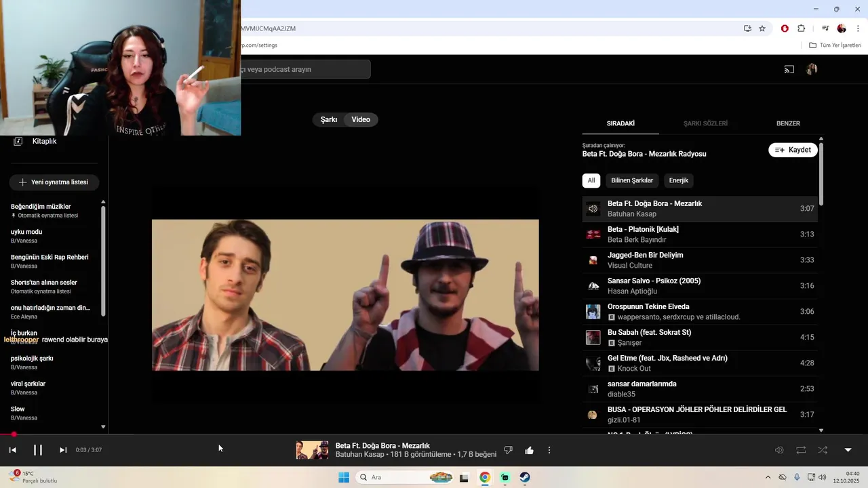This screenshot has width=868, height=488.
Task: Play Bu Sabah (feat. Sokrat St)
Action: click(x=700, y=338)
